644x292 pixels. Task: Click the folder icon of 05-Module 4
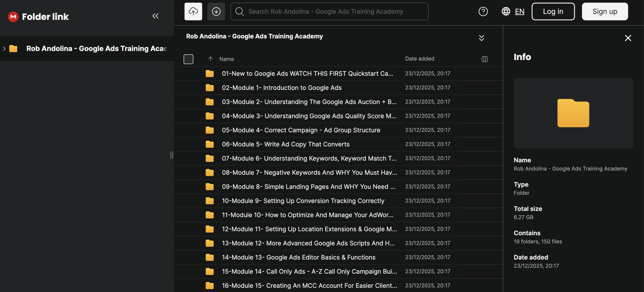tap(210, 130)
